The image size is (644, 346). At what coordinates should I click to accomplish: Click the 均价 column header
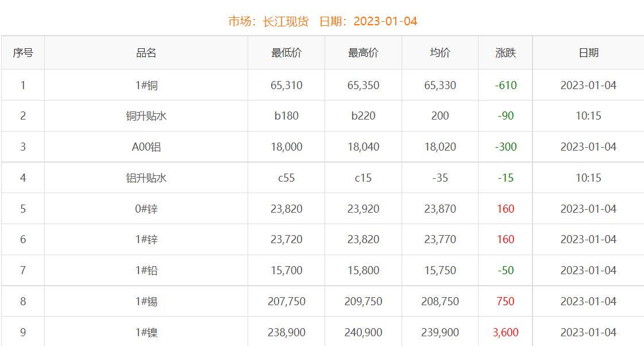440,53
